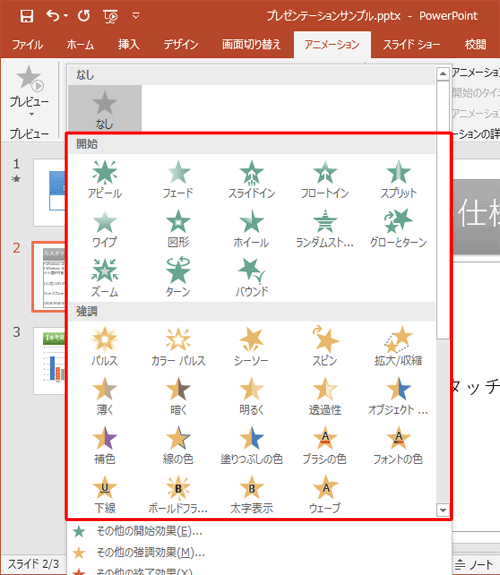Image resolution: width=500 pixels, height=575 pixels.
Task: Select the フェード entrance animation
Action: pos(178,180)
